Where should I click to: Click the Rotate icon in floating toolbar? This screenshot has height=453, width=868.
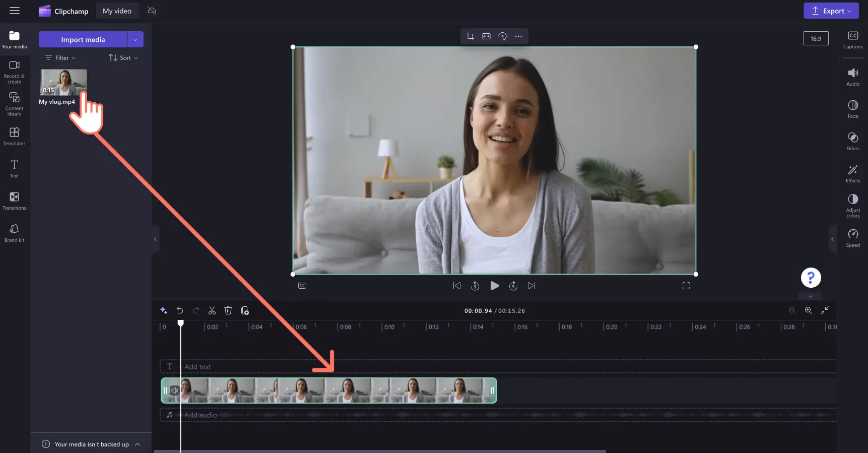[502, 36]
